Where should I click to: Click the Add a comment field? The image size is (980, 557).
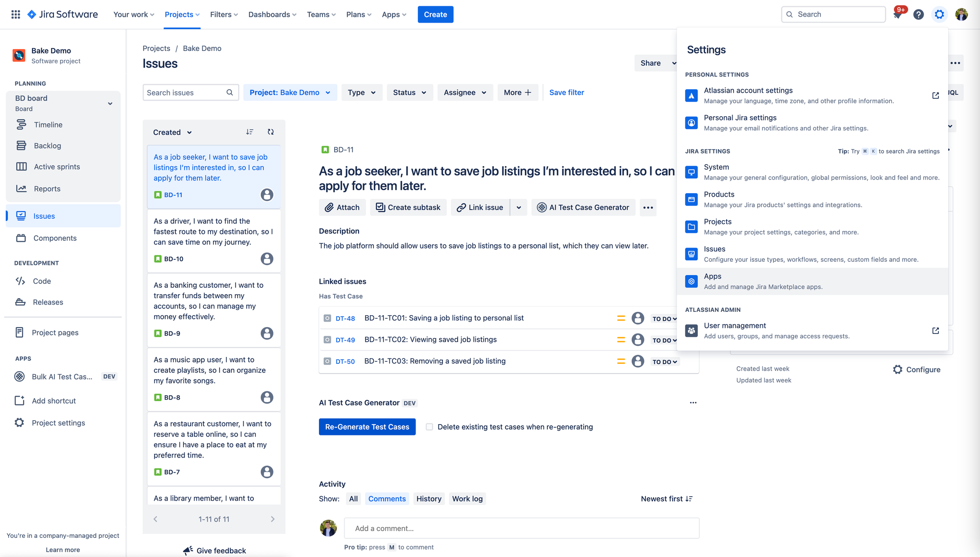pyautogui.click(x=521, y=528)
